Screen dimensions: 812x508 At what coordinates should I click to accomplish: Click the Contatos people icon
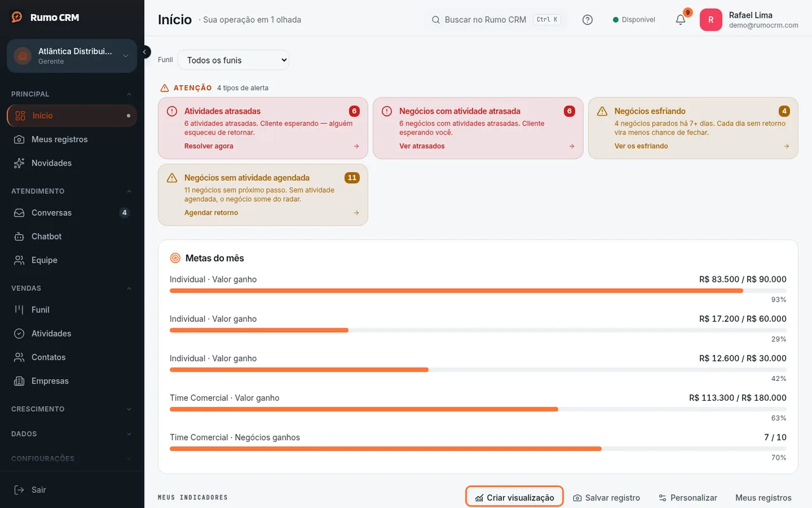point(20,358)
